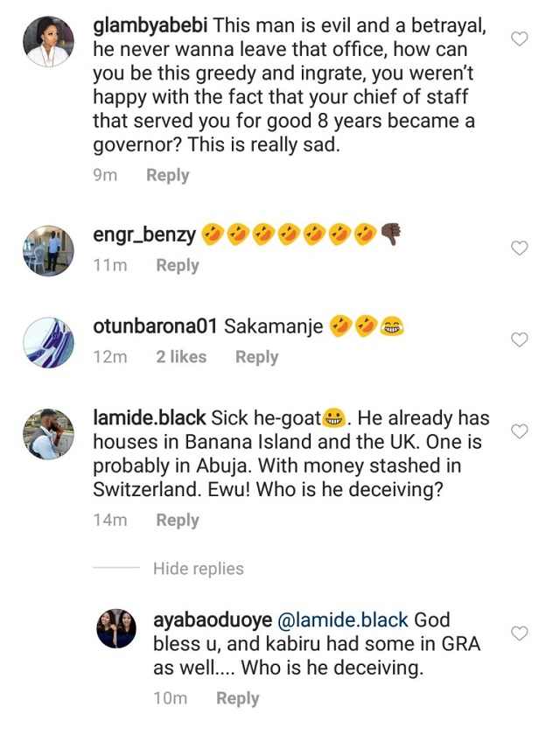
Task: Reply to otunbarona01's comment
Action: (x=256, y=356)
